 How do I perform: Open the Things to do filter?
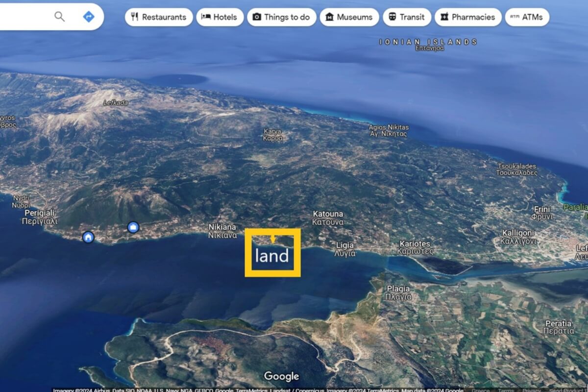(282, 17)
